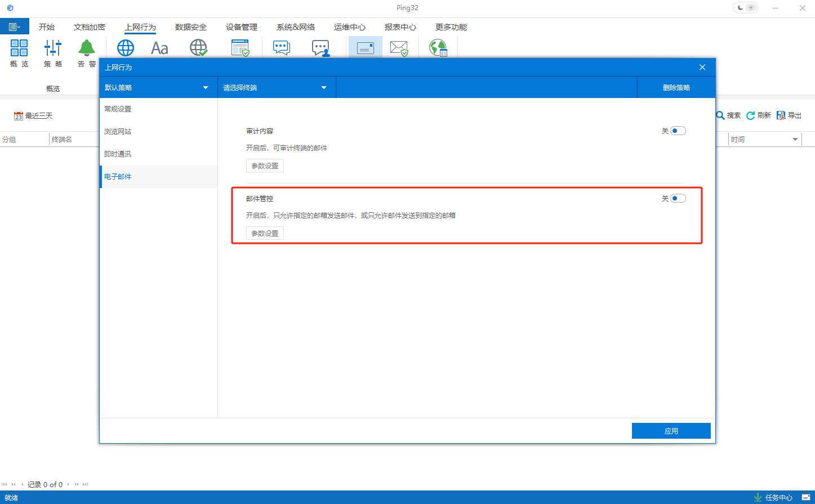Click the Aa text icon in ribbon

click(159, 48)
